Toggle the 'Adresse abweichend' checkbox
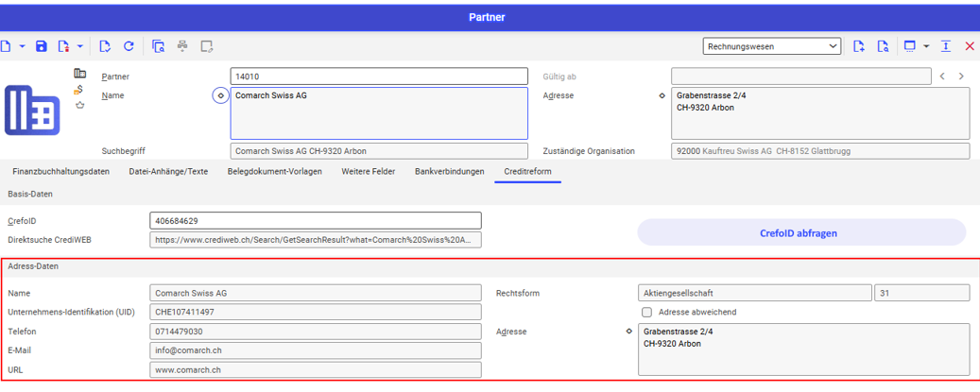The image size is (980, 392). [647, 312]
